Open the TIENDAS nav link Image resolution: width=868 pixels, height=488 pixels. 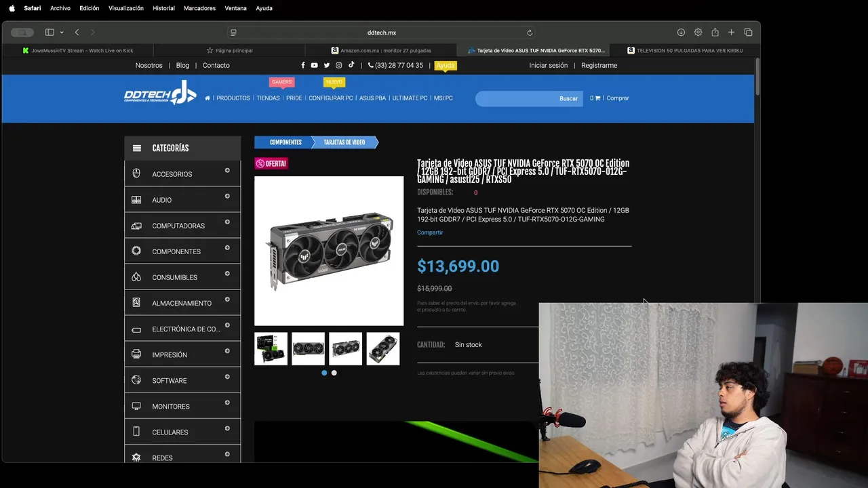point(268,98)
